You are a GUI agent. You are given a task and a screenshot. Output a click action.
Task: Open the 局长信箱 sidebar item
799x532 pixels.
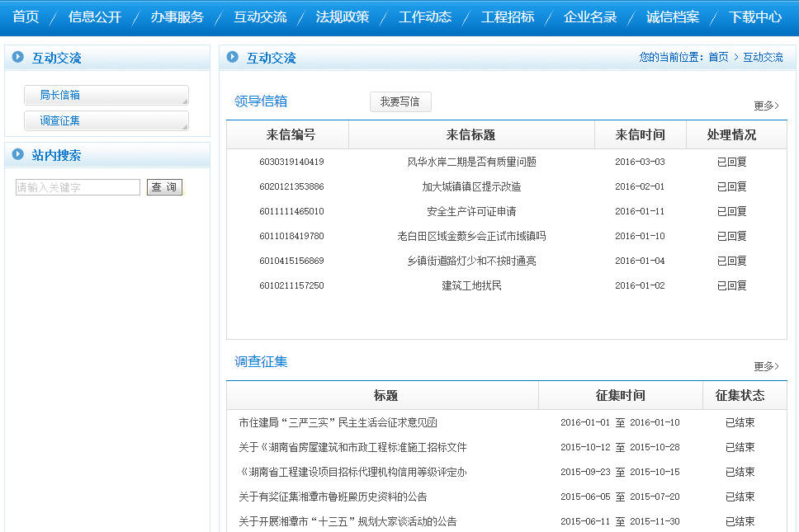click(x=106, y=95)
